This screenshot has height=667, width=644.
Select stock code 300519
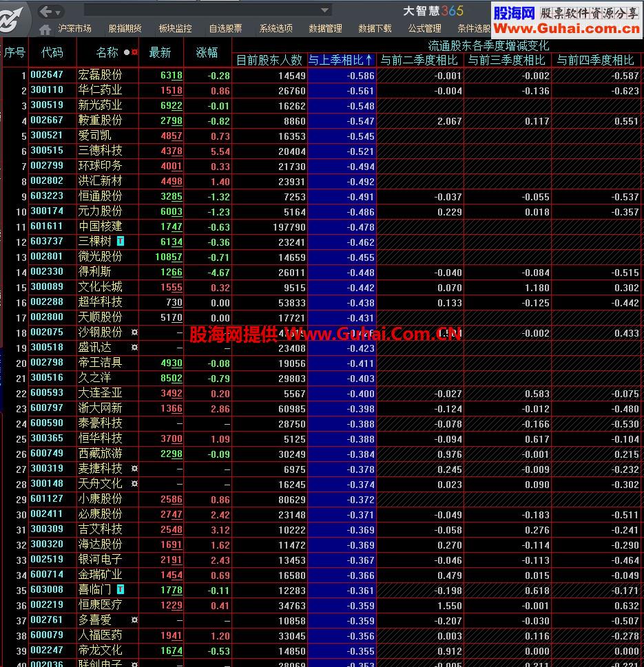click(47, 105)
